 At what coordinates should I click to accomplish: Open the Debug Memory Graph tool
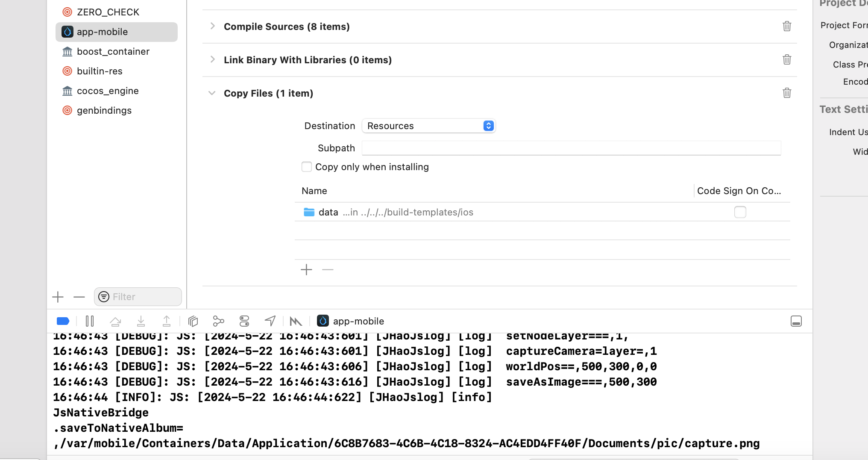coord(218,321)
